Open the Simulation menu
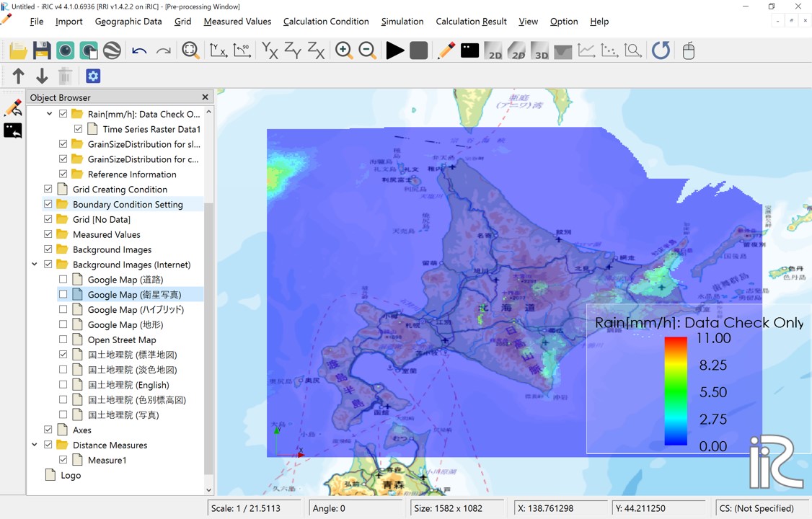The image size is (812, 519). 402,22
